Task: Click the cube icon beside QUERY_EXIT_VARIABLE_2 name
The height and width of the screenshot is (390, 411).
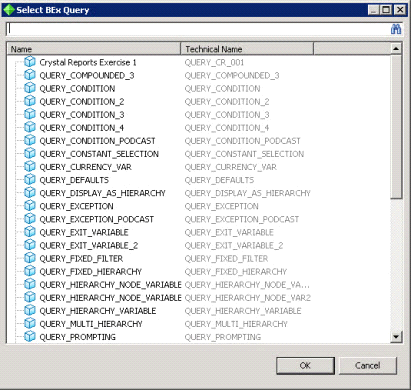Action: 30,245
